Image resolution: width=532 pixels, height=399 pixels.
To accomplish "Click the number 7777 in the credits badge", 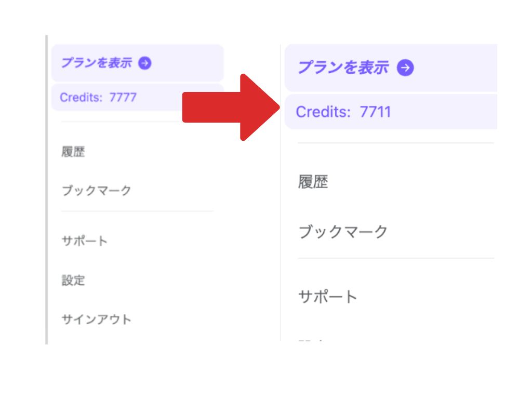I will coord(123,97).
